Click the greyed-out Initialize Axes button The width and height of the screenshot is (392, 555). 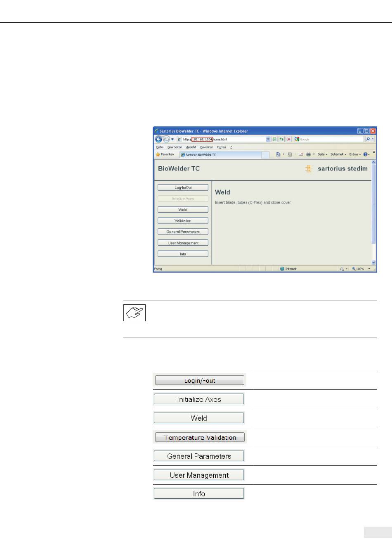183,199
